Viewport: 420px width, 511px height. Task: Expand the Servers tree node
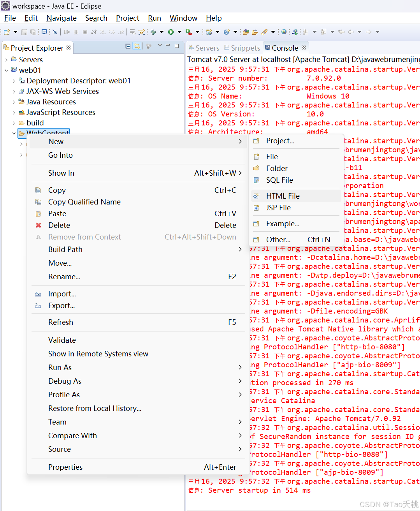point(7,60)
